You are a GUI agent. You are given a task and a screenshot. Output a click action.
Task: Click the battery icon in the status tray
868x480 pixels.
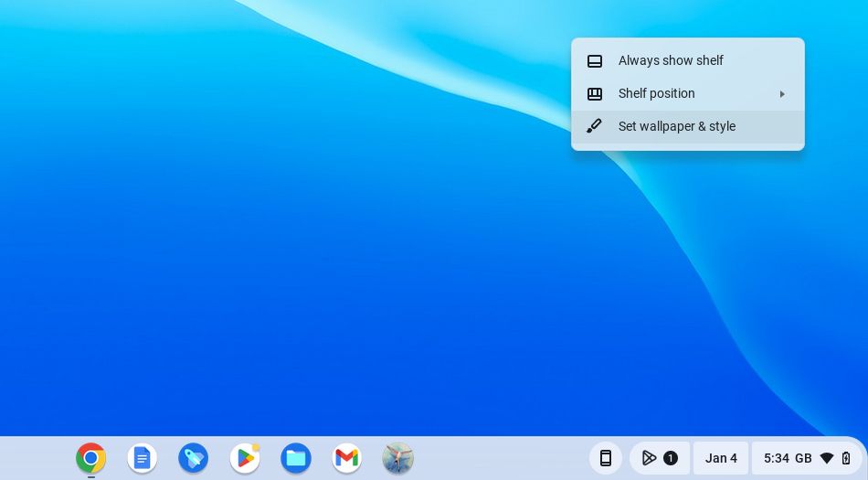(846, 458)
